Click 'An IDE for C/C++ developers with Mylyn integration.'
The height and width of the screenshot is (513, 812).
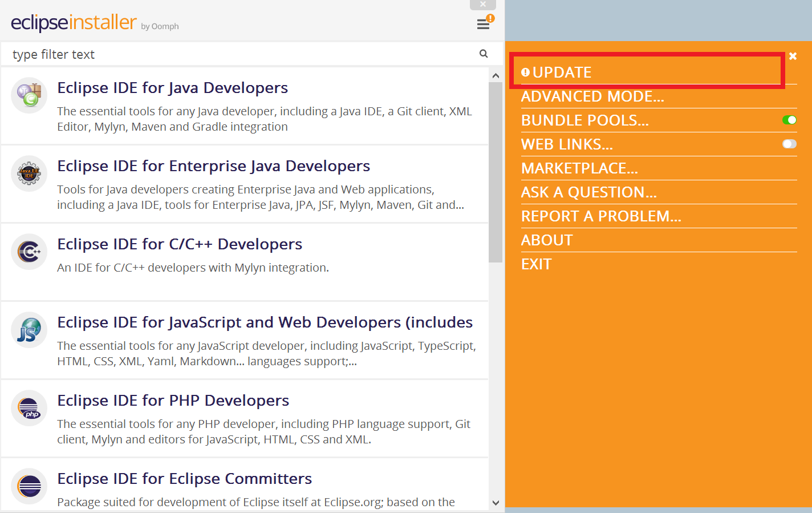[x=193, y=268]
